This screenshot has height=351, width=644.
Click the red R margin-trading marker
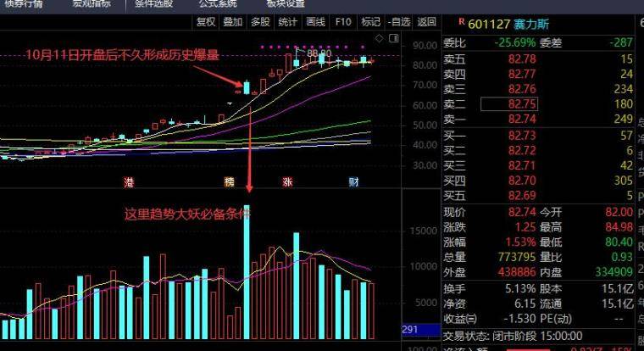point(462,22)
